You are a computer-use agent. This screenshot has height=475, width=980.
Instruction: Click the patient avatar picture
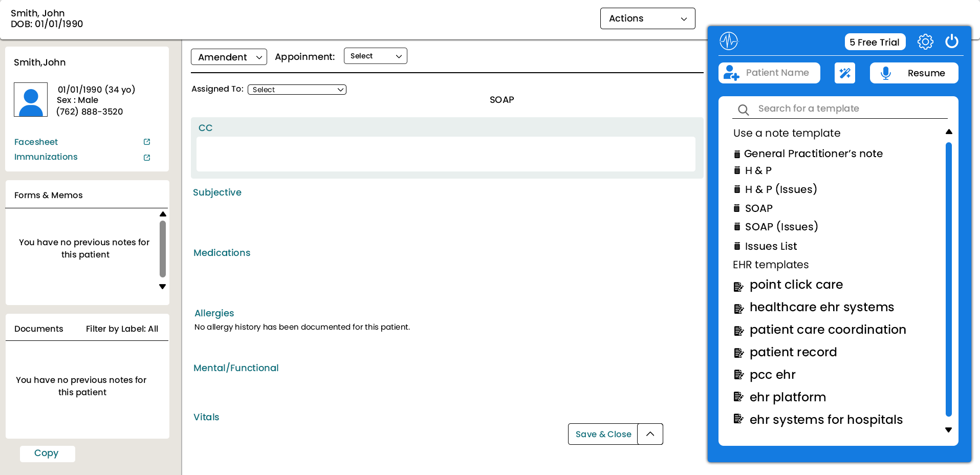[30, 99]
